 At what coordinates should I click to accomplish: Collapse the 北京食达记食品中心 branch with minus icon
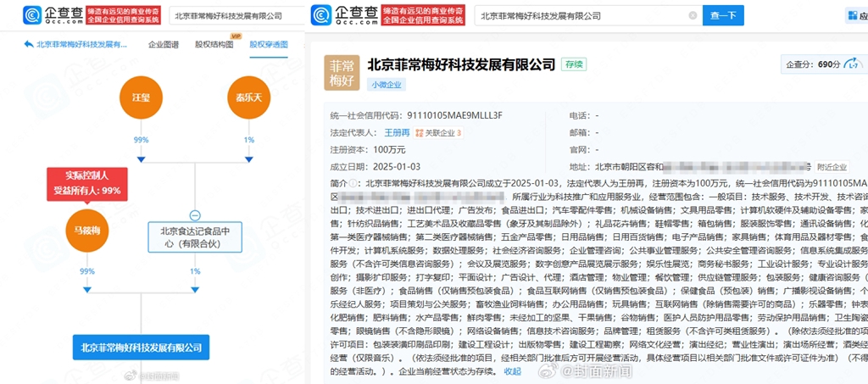[195, 216]
